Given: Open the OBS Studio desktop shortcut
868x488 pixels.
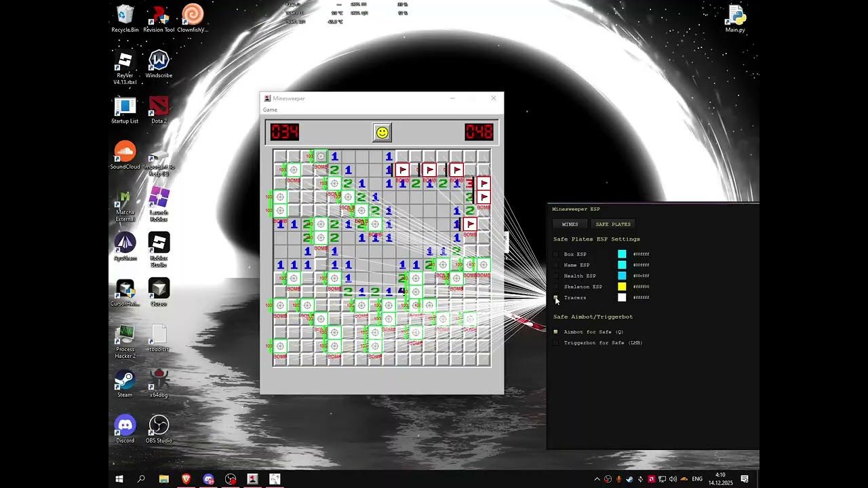Looking at the screenshot, I should (159, 429).
